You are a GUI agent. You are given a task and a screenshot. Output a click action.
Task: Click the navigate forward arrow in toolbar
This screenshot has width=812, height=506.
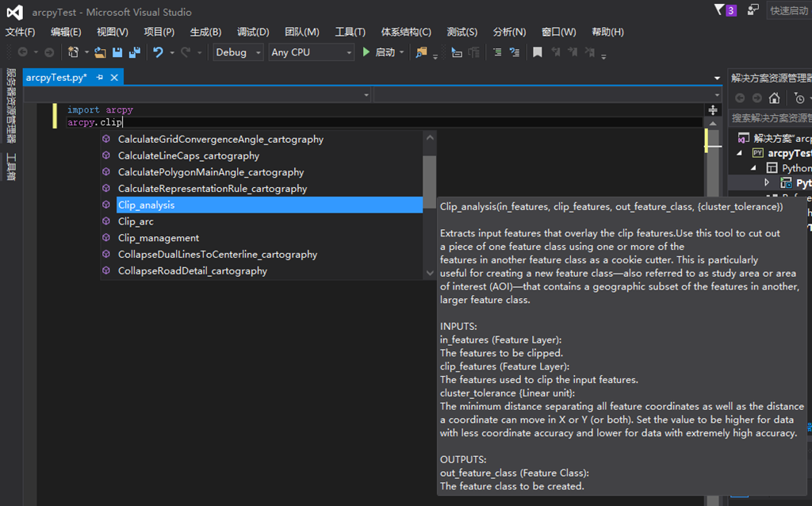point(49,52)
